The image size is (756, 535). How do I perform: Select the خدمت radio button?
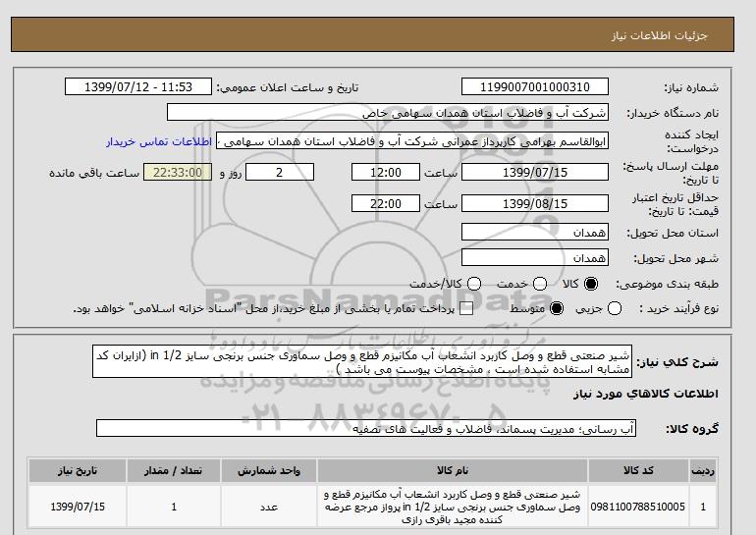click(540, 284)
